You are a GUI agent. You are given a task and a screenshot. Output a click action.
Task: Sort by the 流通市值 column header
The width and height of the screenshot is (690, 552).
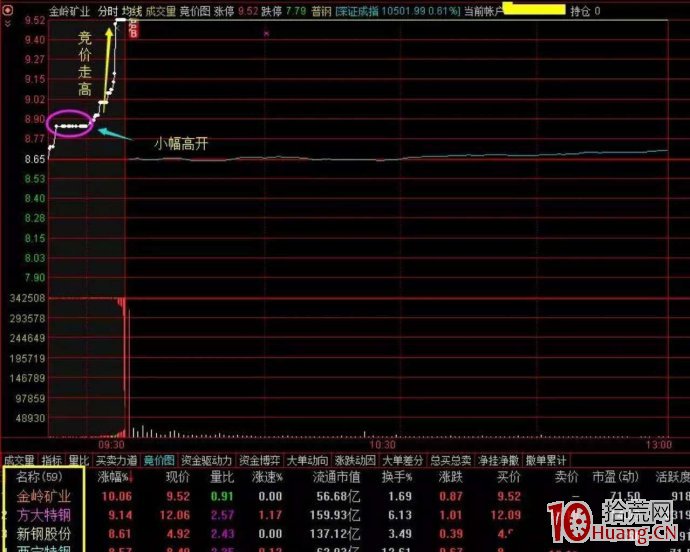337,477
